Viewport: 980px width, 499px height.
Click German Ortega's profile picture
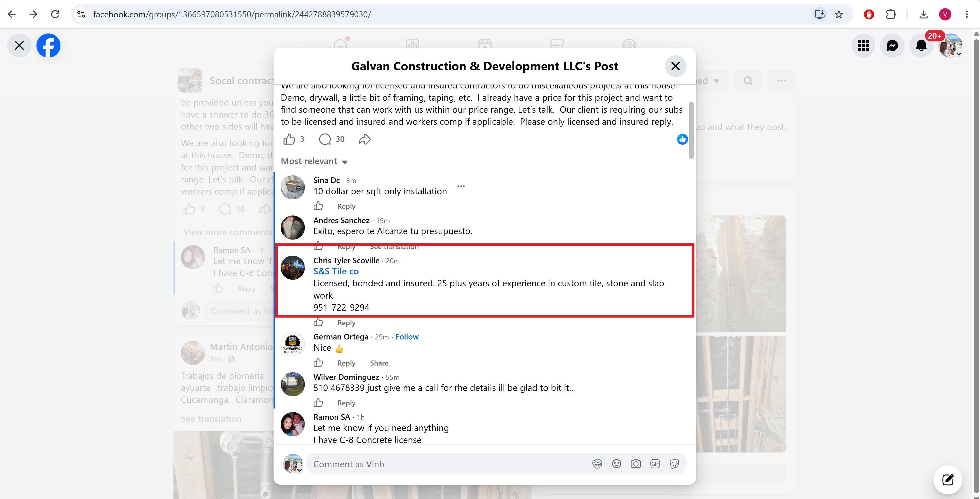click(x=292, y=344)
